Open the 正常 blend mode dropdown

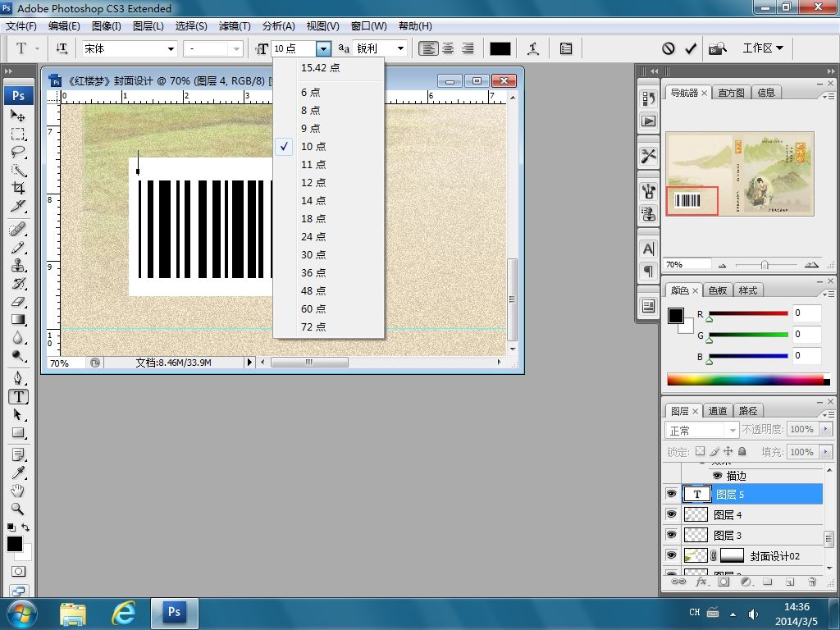pyautogui.click(x=701, y=430)
